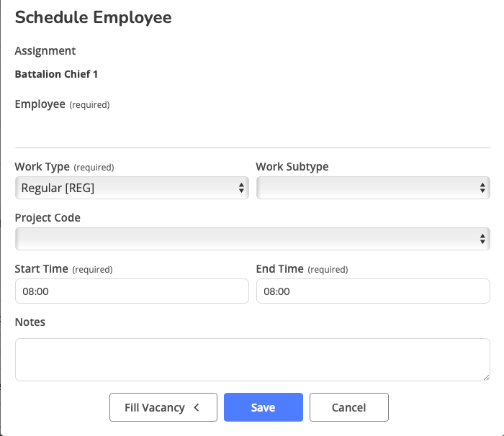504x436 pixels.
Task: Click the empty Employee field
Action: [x=252, y=130]
